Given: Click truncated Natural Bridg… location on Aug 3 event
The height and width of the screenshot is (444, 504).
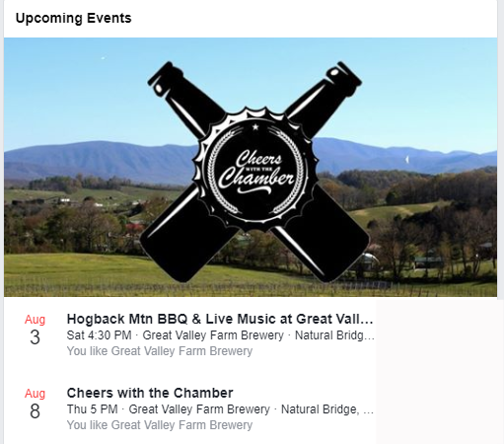Looking at the screenshot, I should pyautogui.click(x=334, y=335).
